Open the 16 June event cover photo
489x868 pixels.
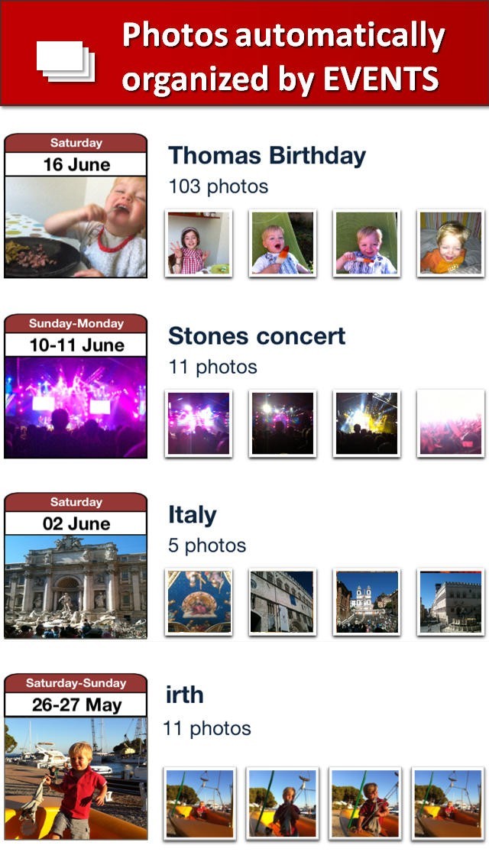[x=76, y=227]
